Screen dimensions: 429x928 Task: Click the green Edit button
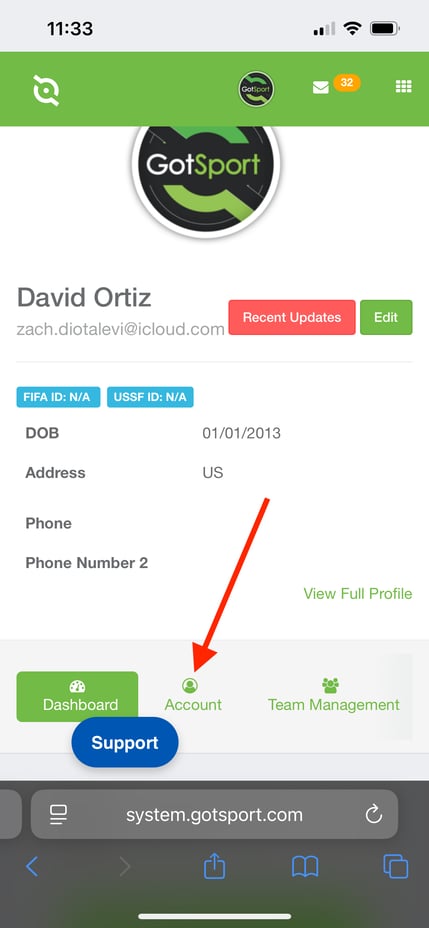pos(386,317)
